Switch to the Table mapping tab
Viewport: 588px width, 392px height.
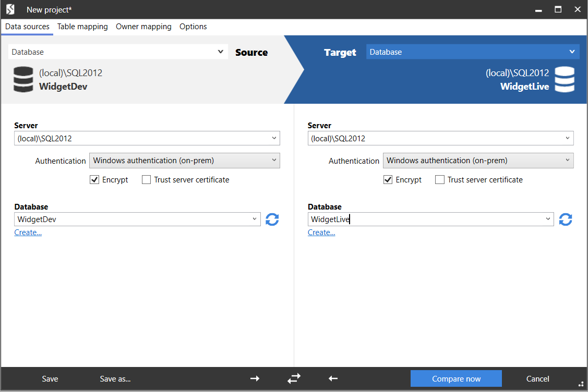click(82, 27)
